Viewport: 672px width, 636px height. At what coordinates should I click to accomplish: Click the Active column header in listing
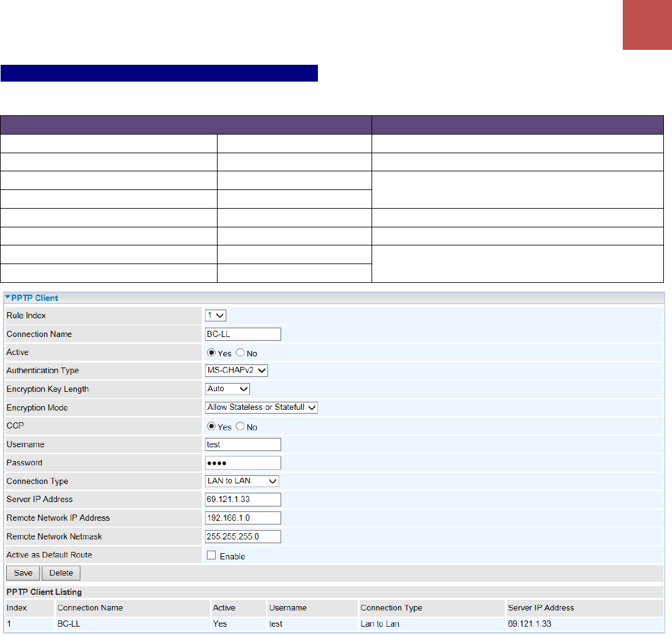224,608
